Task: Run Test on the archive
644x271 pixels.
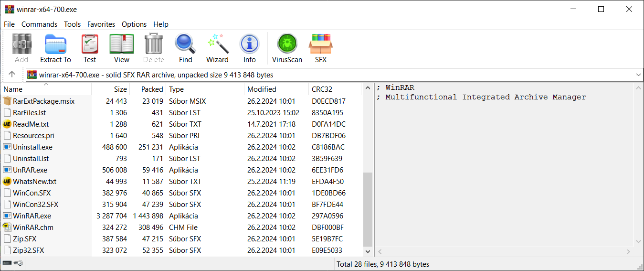Action: (x=90, y=48)
